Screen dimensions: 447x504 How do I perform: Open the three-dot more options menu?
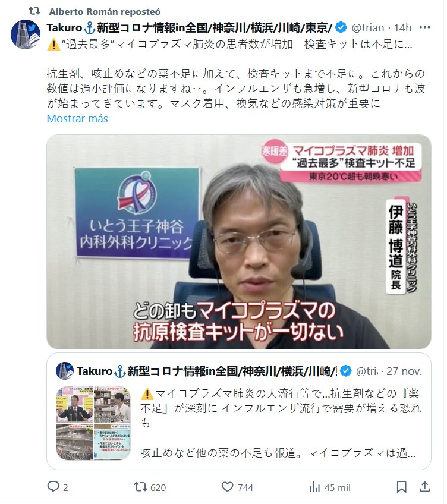pos(425,28)
